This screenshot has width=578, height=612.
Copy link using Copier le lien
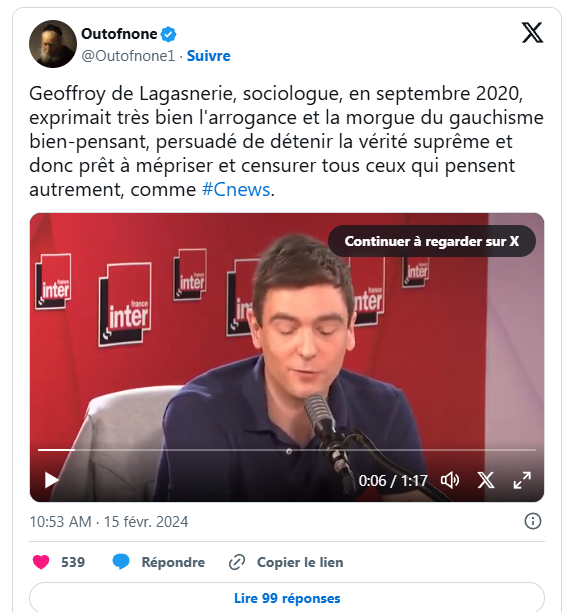click(x=300, y=562)
